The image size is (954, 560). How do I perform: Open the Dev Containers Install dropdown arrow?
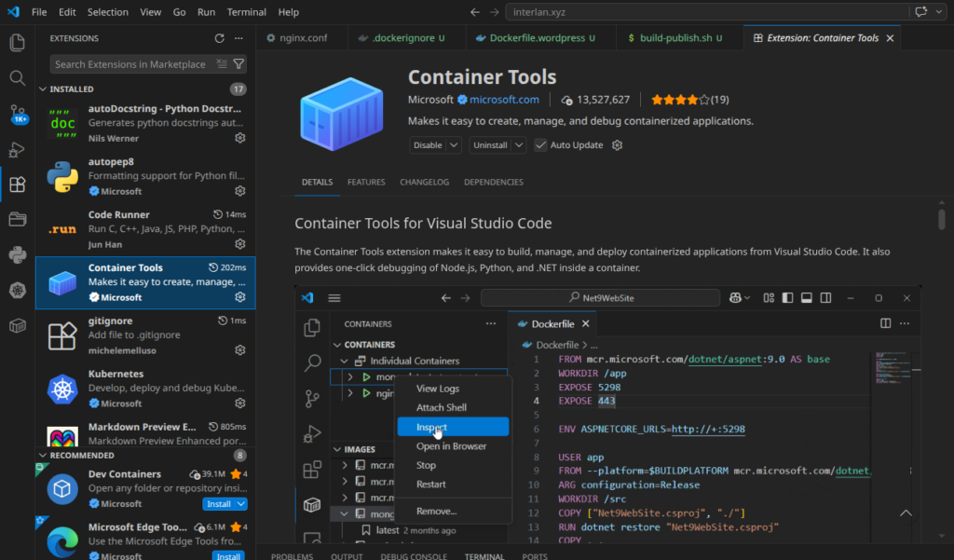(x=241, y=504)
